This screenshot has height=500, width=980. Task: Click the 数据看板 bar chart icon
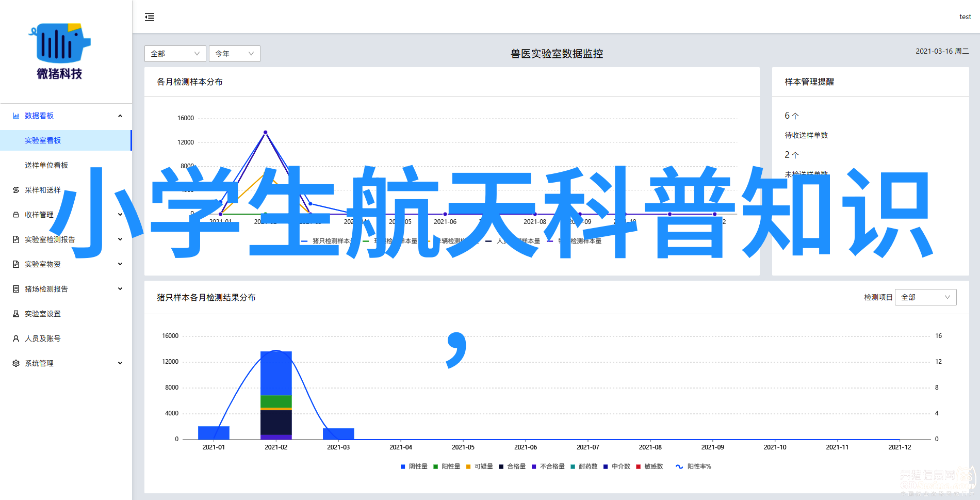click(x=16, y=116)
